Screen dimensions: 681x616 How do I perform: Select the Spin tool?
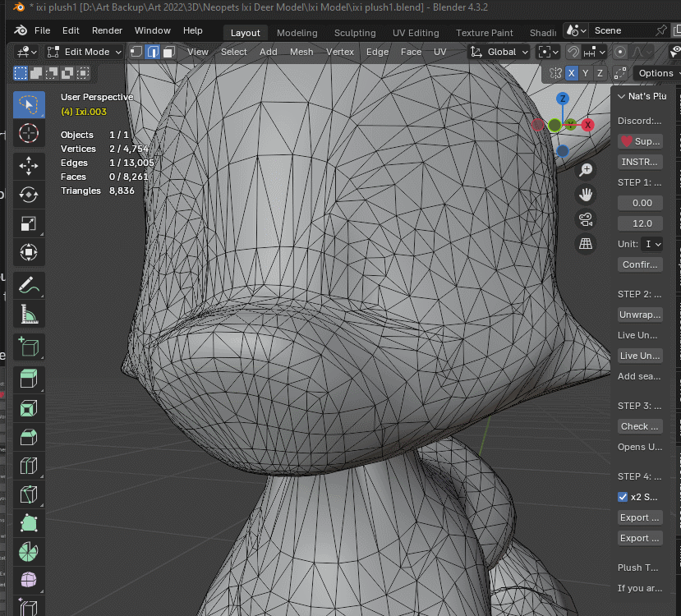(29, 552)
